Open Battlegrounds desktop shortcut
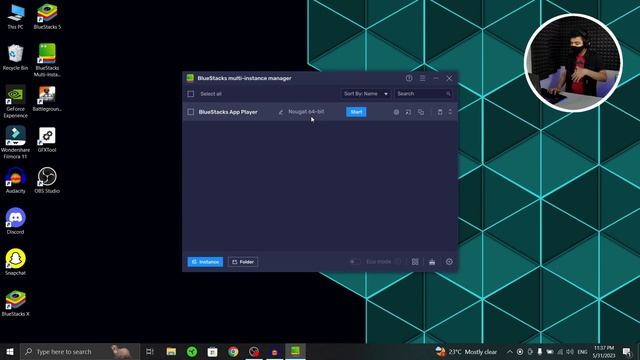640x360 pixels. click(47, 98)
